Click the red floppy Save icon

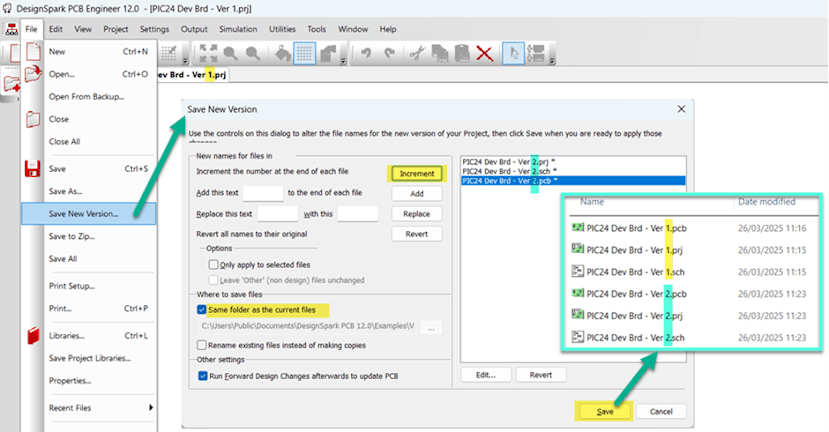[33, 169]
